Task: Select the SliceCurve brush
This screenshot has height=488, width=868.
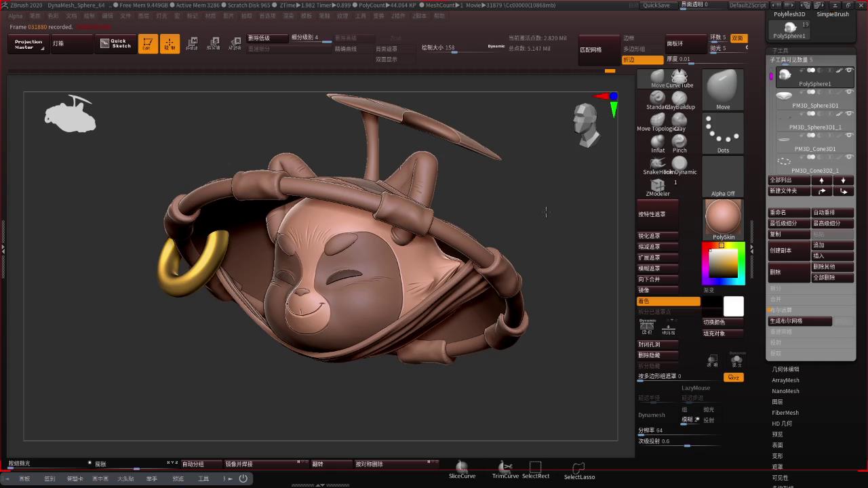Action: pos(462,470)
